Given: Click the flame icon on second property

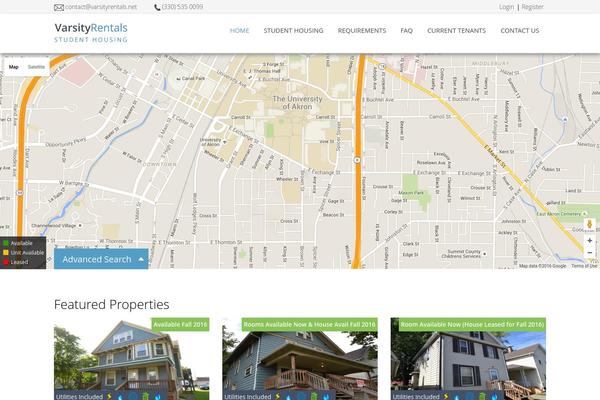Looking at the screenshot, I should 326,397.
